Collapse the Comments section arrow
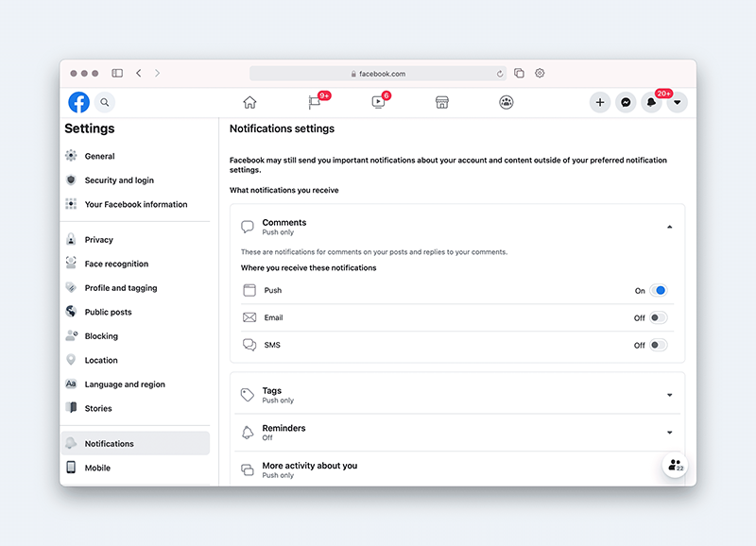756x546 pixels. [x=670, y=227]
